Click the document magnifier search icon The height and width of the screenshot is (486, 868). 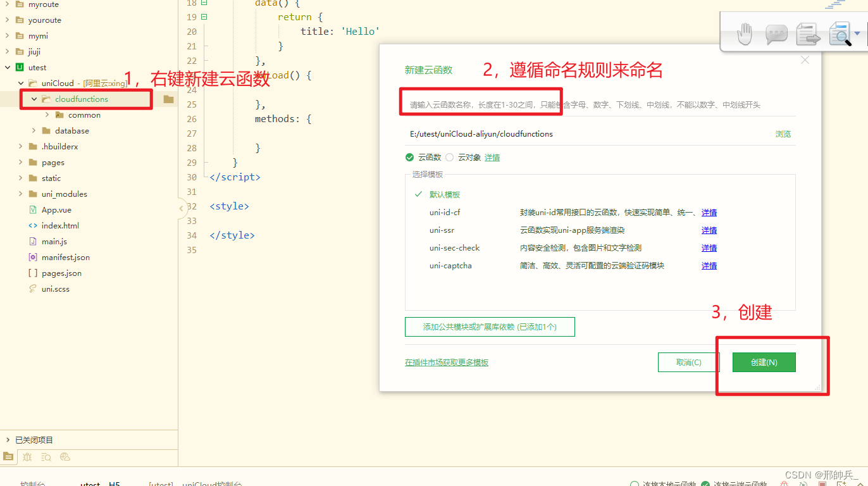coord(841,34)
